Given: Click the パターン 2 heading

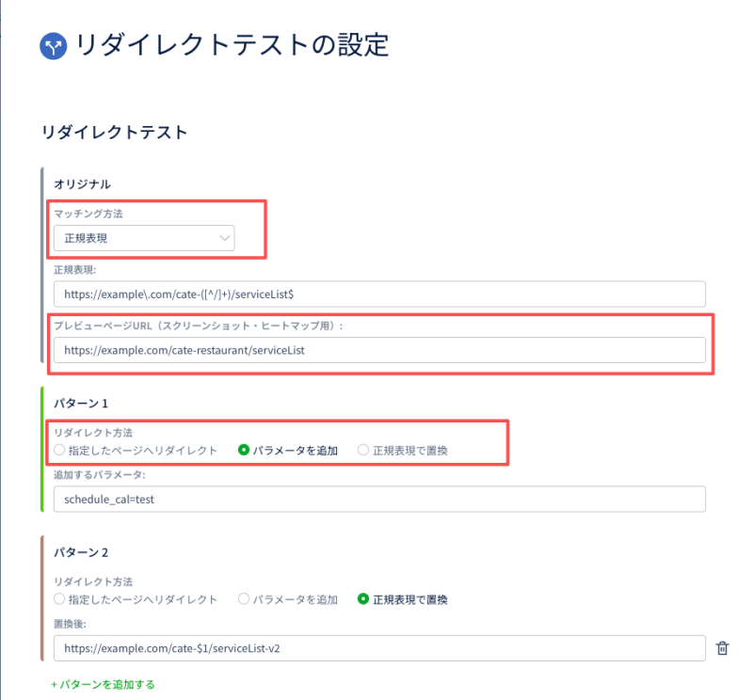Looking at the screenshot, I should (81, 552).
